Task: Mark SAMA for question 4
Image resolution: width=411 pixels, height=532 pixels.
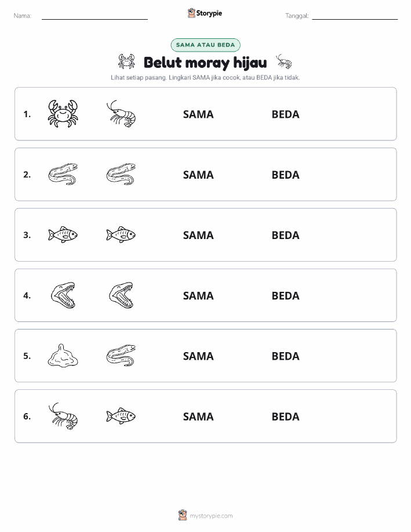Action: 198,295
